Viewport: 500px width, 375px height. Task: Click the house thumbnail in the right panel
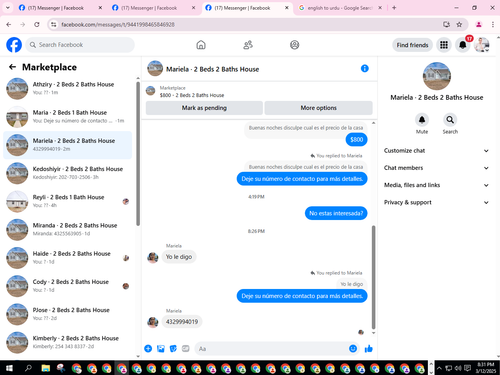[x=437, y=76]
